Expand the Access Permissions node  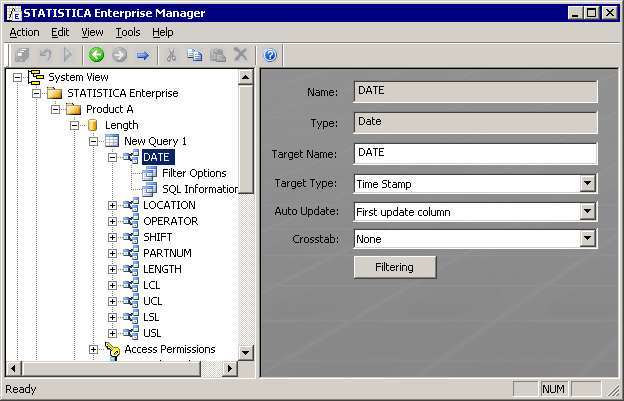[x=94, y=349]
